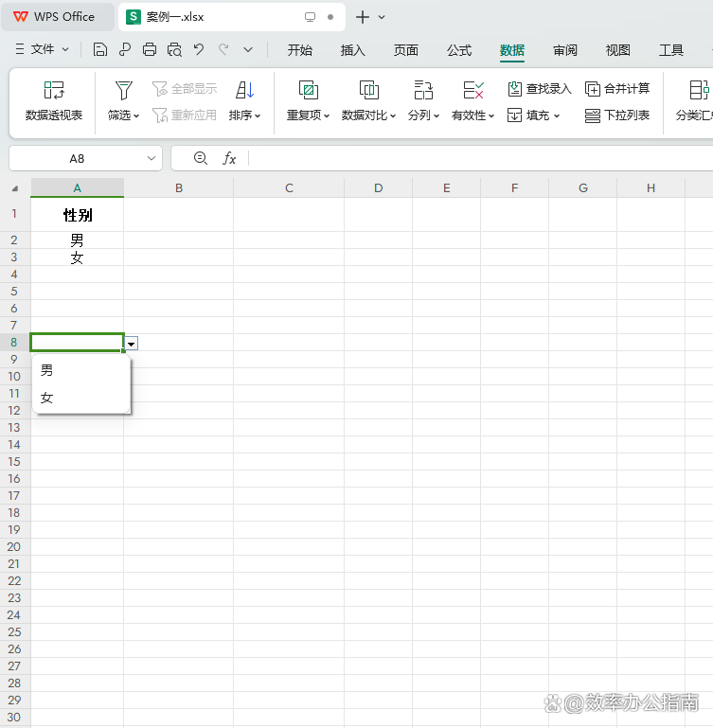Click the 数据对比 compare icon
This screenshot has width=713, height=728.
coord(368,90)
